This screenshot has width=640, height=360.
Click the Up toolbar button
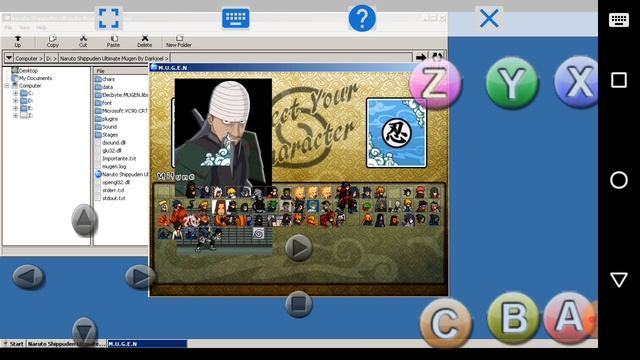pos(18,41)
